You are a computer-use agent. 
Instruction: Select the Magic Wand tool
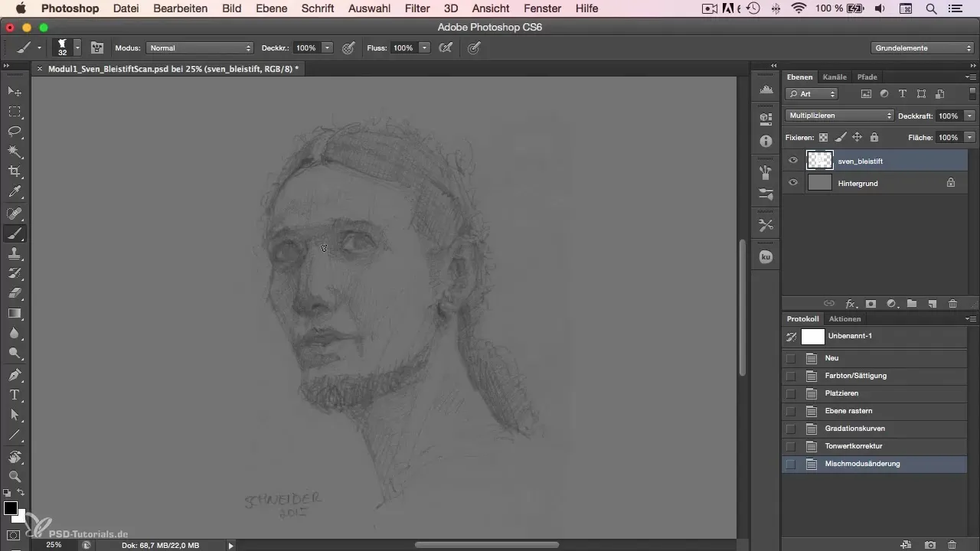(15, 152)
